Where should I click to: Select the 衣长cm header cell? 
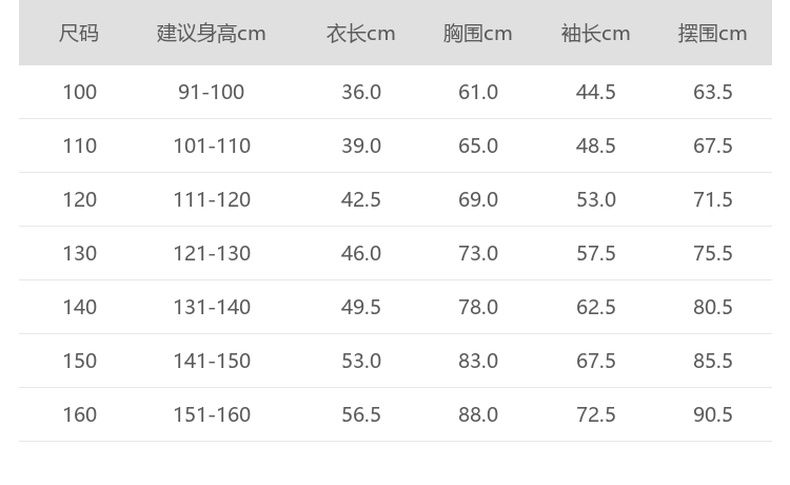361,33
